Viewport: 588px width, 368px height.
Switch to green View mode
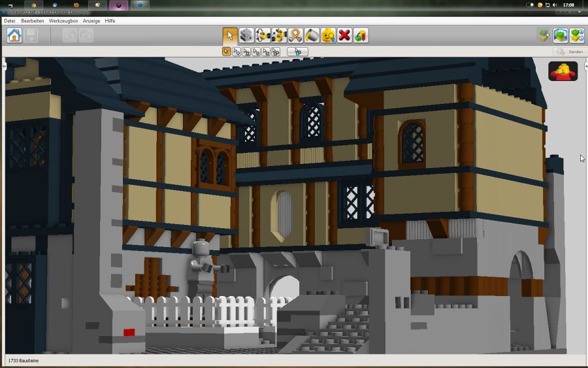pos(561,35)
